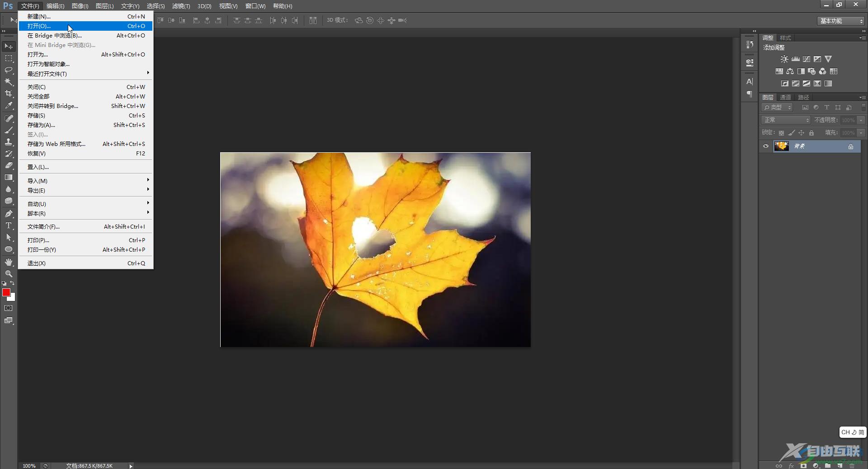Expand the 自动(U) submenu
868x469 pixels.
86,204
